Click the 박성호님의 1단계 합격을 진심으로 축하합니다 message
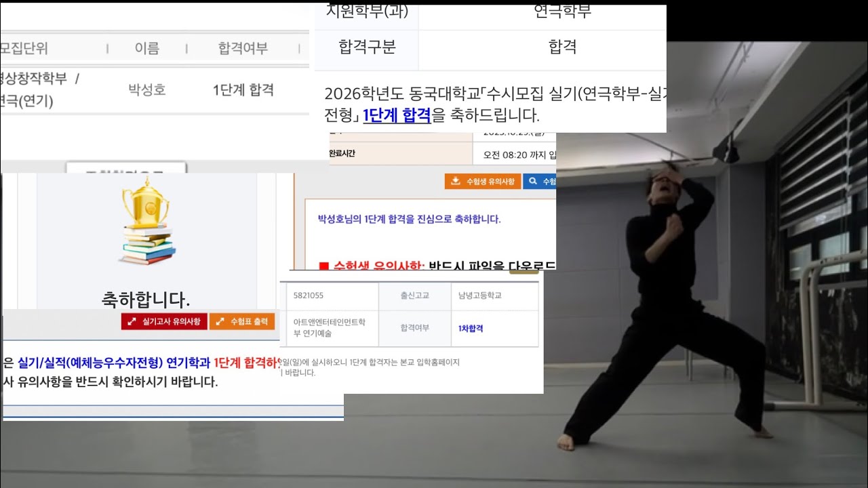This screenshot has width=868, height=488. point(409,219)
